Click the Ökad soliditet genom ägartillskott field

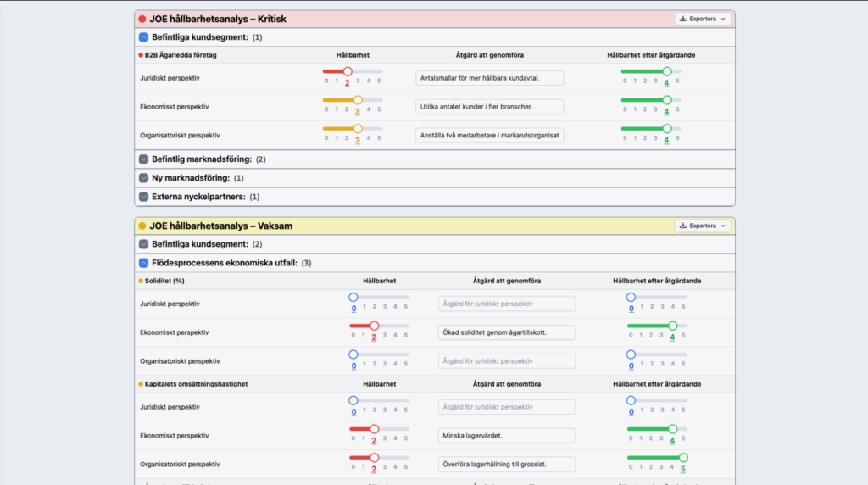pyautogui.click(x=506, y=332)
